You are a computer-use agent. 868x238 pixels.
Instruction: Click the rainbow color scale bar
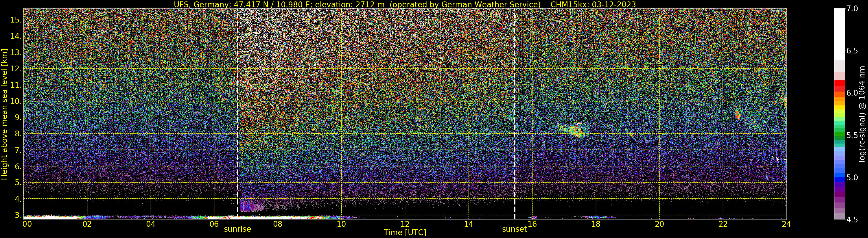point(839,114)
